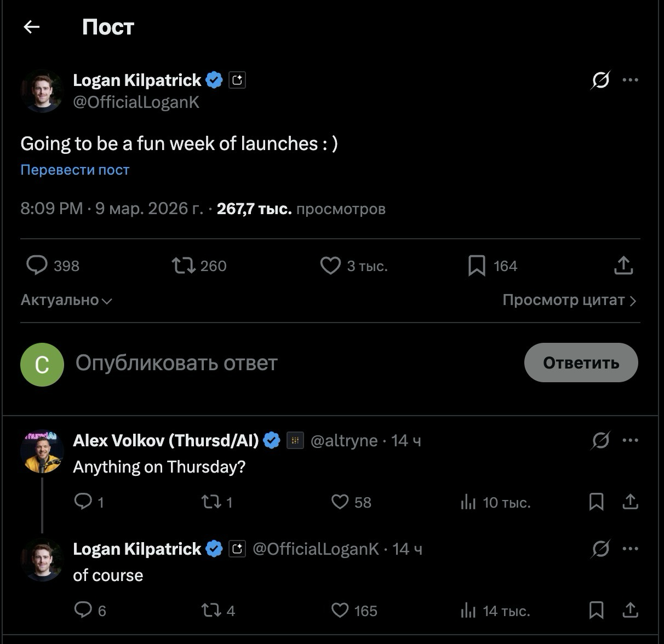Like Alex Volkov's Thursday reply
Screen dimensions: 664x644
[340, 502]
